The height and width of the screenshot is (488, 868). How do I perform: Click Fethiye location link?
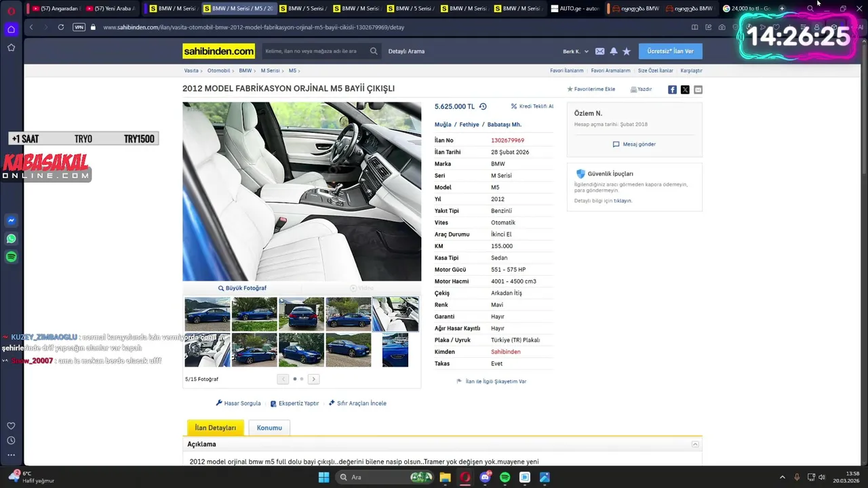point(469,125)
